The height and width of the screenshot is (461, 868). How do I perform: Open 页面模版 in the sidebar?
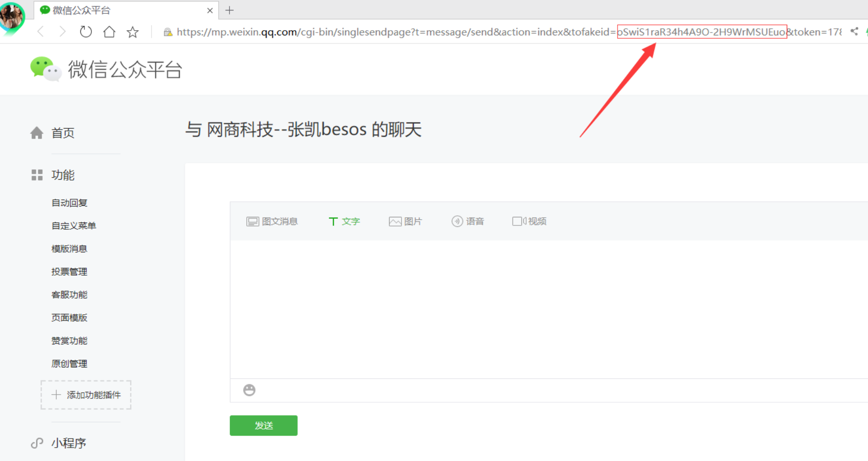(x=69, y=317)
